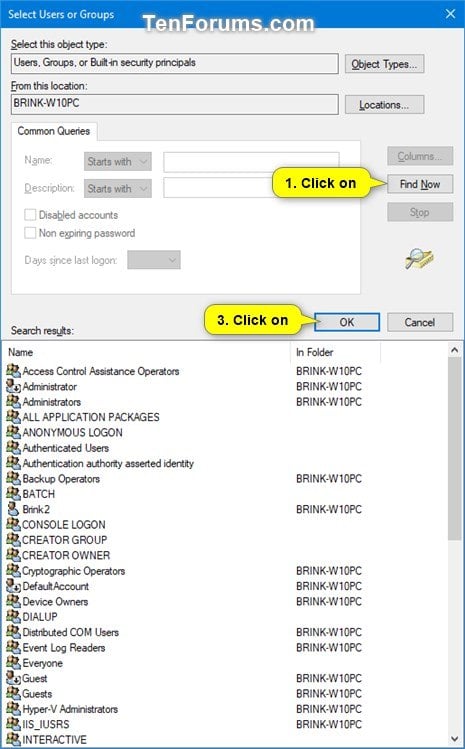Open the Name Starts with dropdown
This screenshot has width=465, height=749.
coord(118,161)
